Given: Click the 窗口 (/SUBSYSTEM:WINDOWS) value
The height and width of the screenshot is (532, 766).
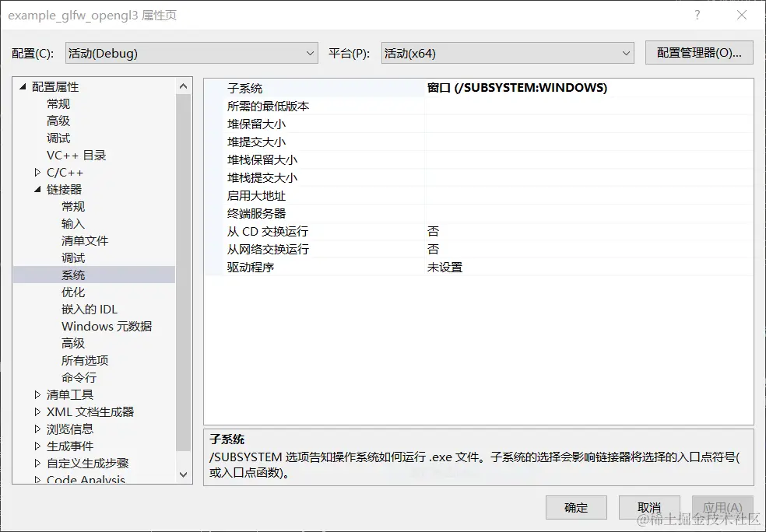Looking at the screenshot, I should [x=517, y=88].
